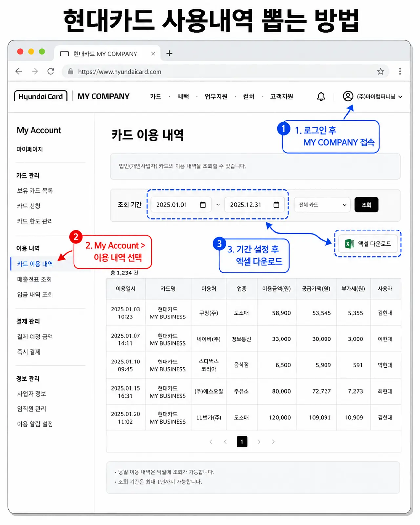Click the end date field 2025.12.31

tap(255, 205)
